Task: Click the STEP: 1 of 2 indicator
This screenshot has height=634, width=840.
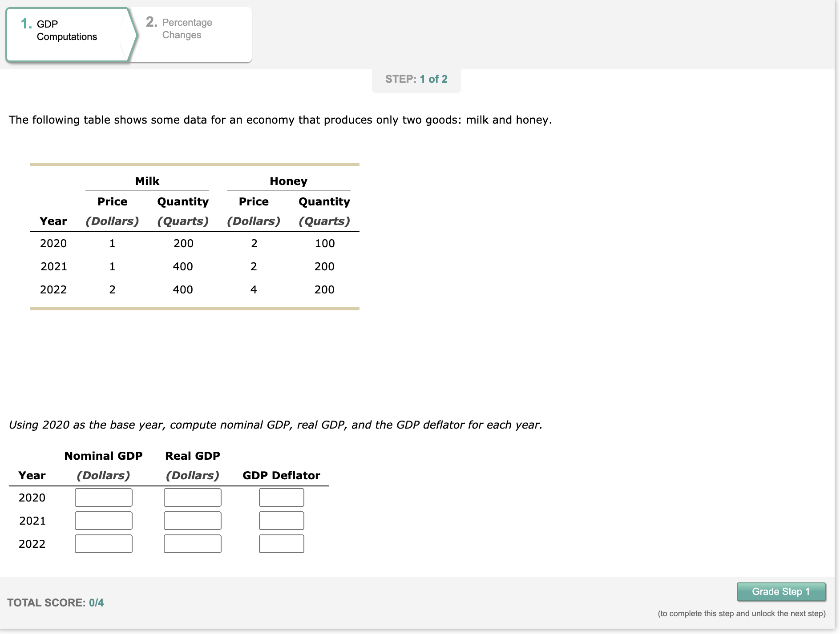Action: 416,79
